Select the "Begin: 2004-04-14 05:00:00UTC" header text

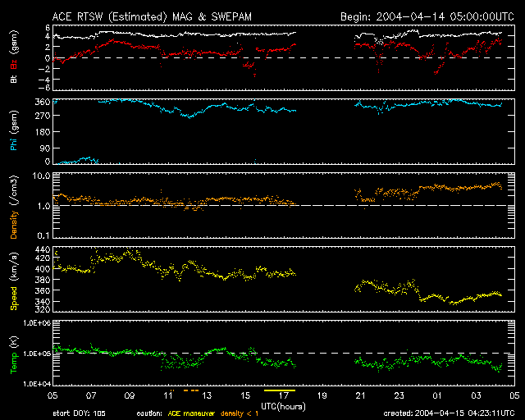click(427, 16)
